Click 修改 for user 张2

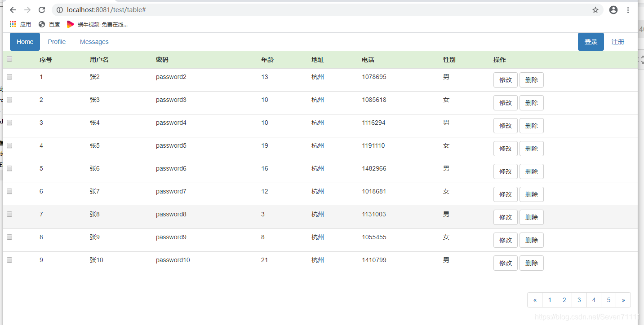click(505, 79)
